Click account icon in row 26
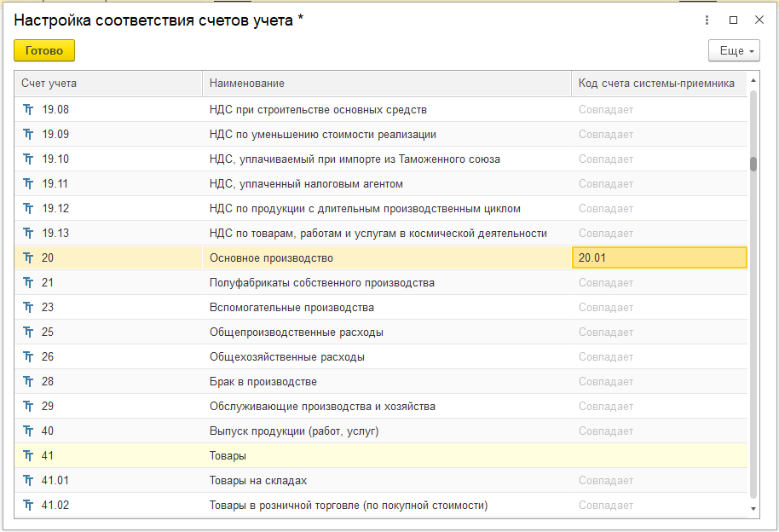Viewport: 779px width, 532px height. pos(28,357)
